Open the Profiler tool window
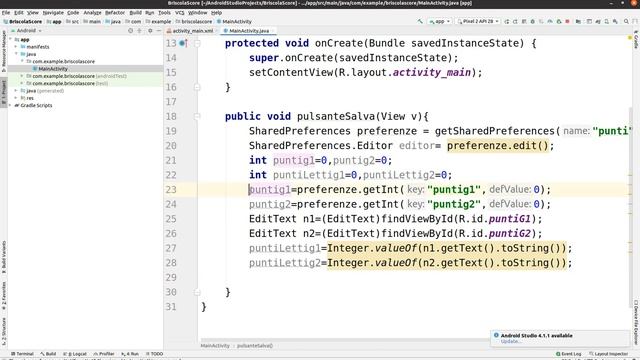The width and height of the screenshot is (640, 360). [x=104, y=354]
